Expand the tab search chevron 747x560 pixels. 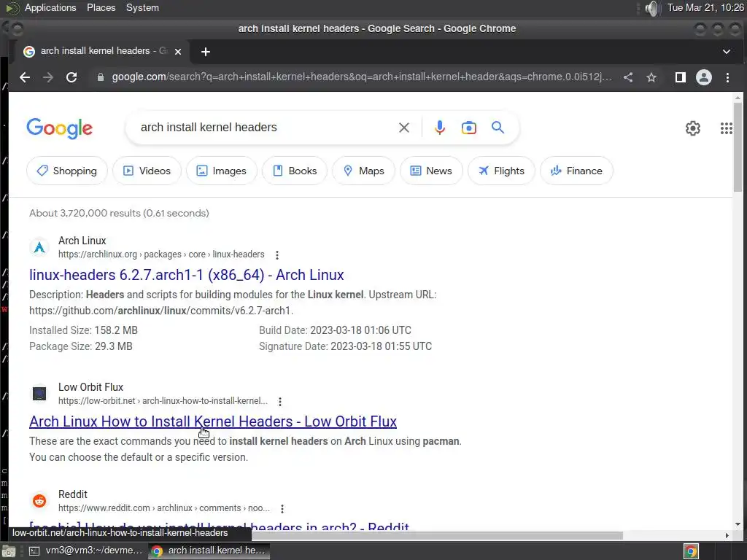coord(727,52)
